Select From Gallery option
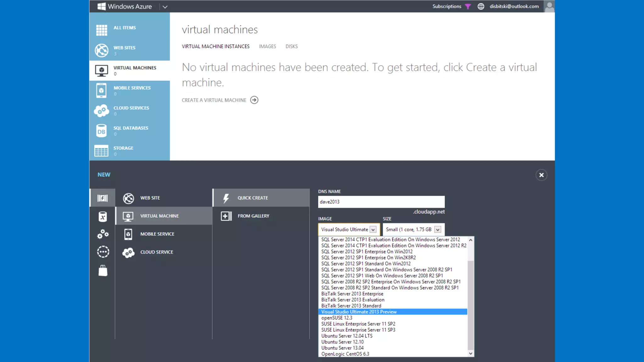This screenshot has height=362, width=644. pyautogui.click(x=253, y=216)
